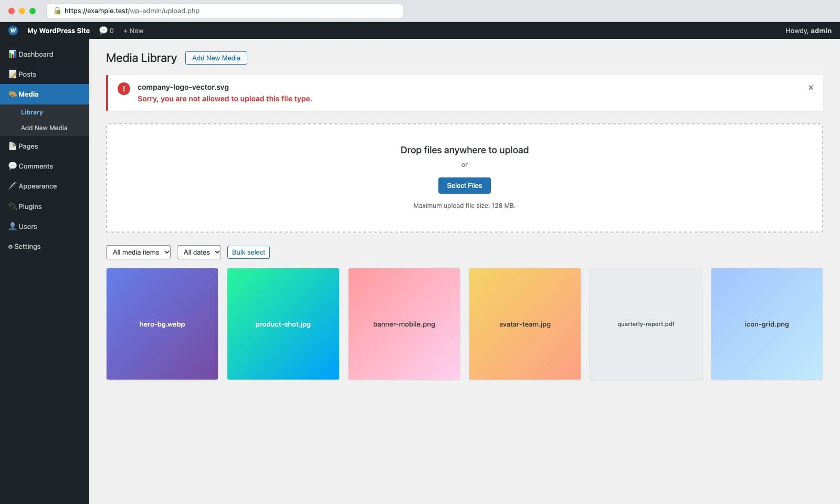Image resolution: width=840 pixels, height=504 pixels.
Task: Select the product-shot.jpg thumbnail
Action: (283, 324)
